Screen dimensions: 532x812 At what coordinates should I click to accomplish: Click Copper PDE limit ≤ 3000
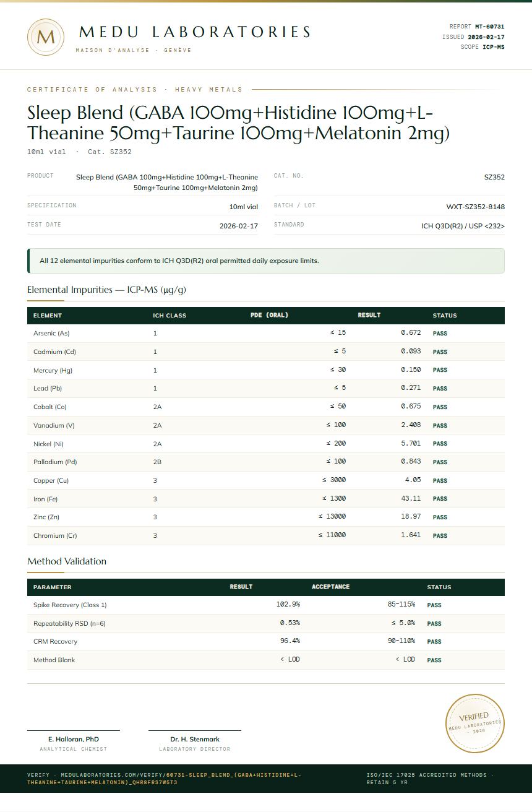334,480
